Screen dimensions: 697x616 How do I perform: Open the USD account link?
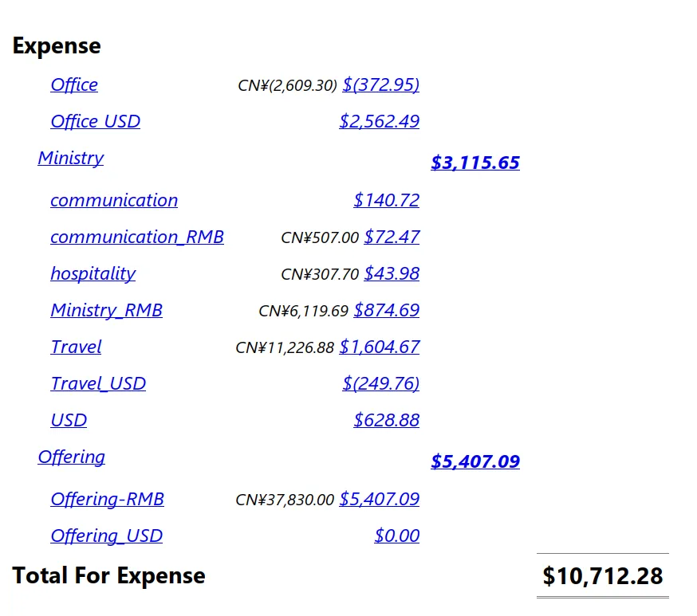coord(69,420)
